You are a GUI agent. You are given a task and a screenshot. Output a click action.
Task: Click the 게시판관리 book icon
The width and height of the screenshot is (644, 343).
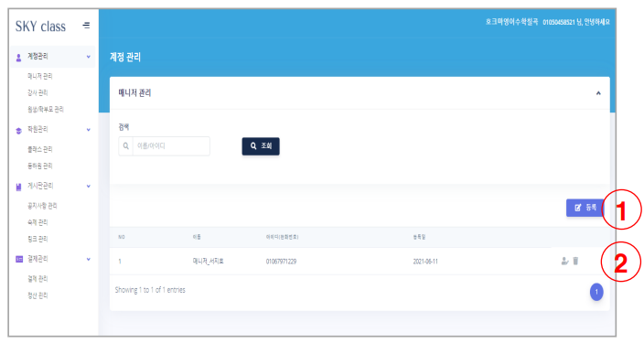coord(18,188)
